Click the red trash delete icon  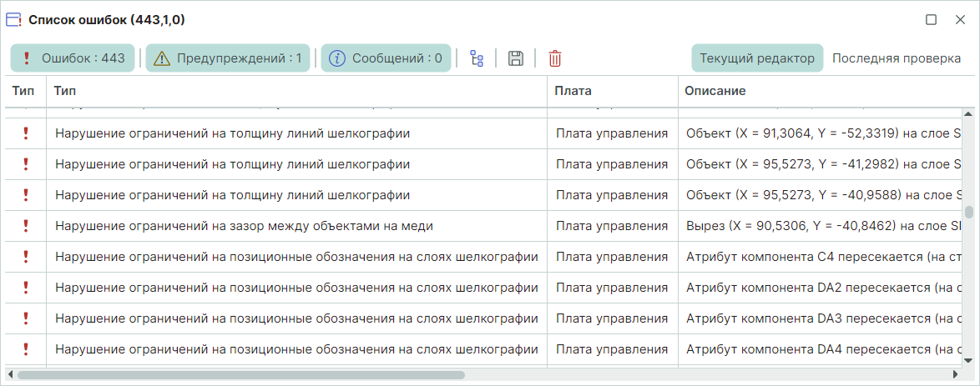tap(555, 58)
